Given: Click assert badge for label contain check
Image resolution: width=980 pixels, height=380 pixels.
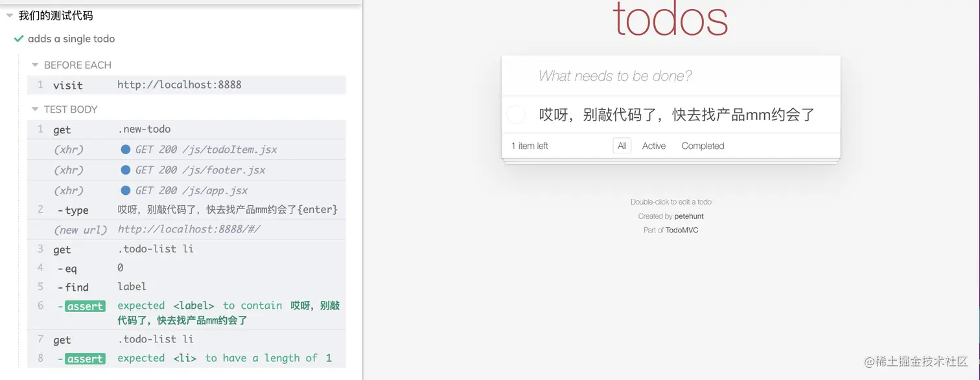Looking at the screenshot, I should point(85,306).
